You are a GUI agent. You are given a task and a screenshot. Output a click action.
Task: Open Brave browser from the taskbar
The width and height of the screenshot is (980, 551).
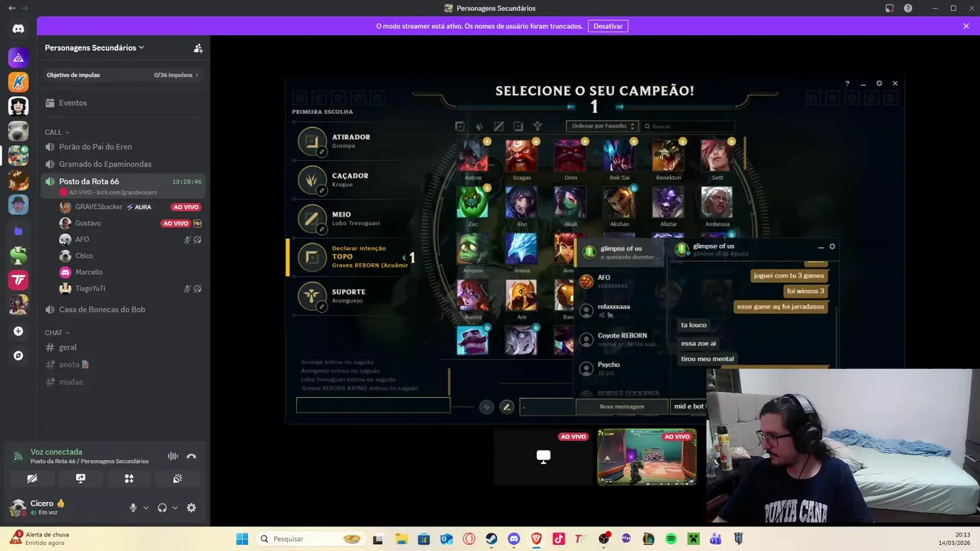536,539
